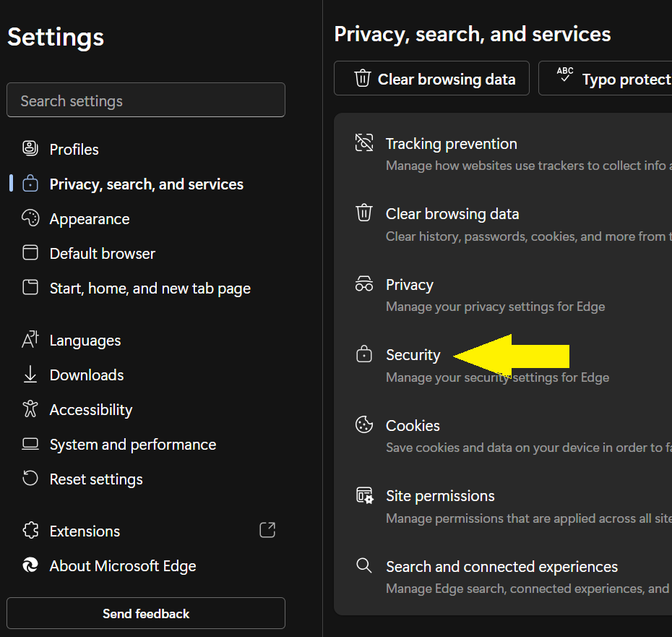Viewport: 672px width, 637px height.
Task: Click the Cookies icon
Action: point(364,424)
